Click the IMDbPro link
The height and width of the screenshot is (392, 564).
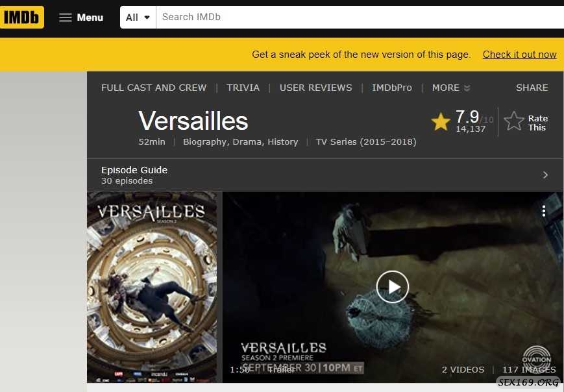(392, 88)
